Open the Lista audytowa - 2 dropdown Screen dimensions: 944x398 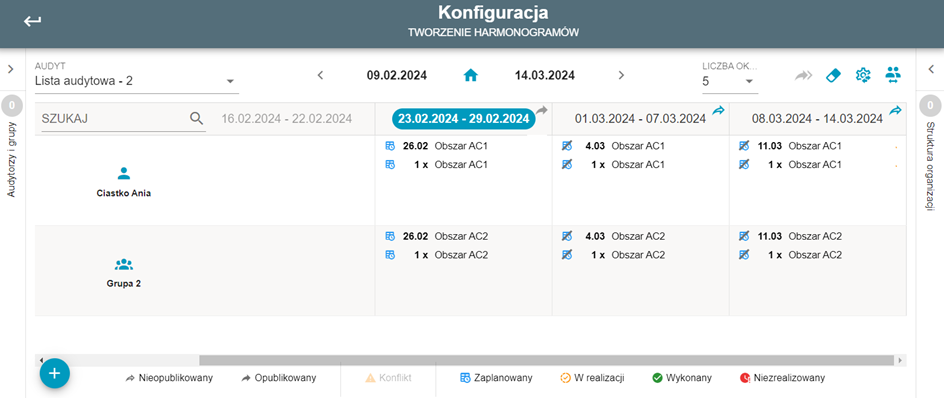[x=137, y=81]
